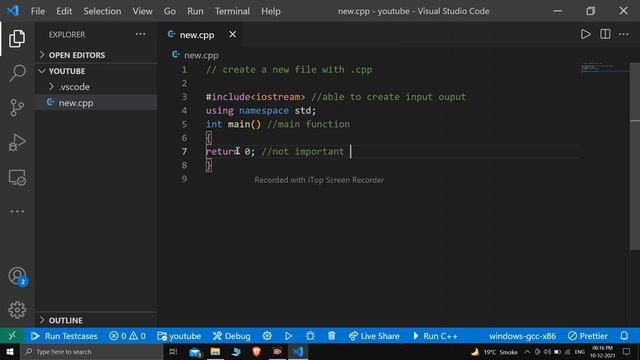Click the trash icon in status bar
Viewport: 640px width, 360px height.
[x=331, y=336]
